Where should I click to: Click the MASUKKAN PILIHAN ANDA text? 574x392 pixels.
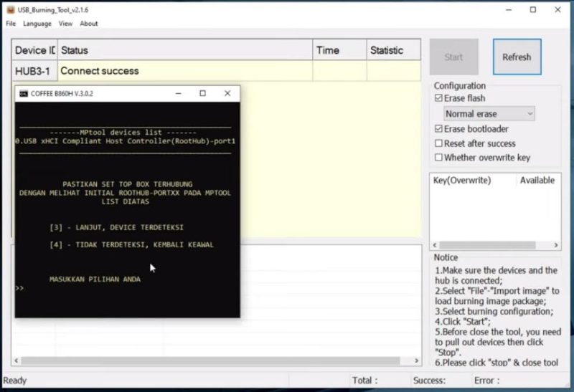pos(95,279)
